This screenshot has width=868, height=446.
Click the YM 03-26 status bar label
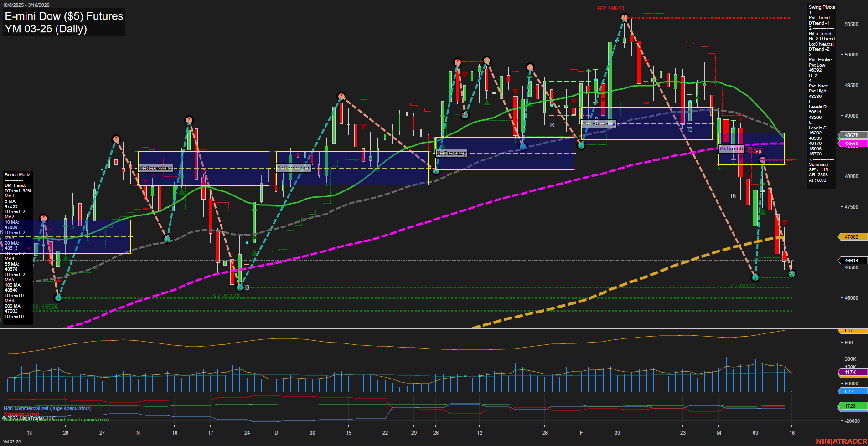11,441
